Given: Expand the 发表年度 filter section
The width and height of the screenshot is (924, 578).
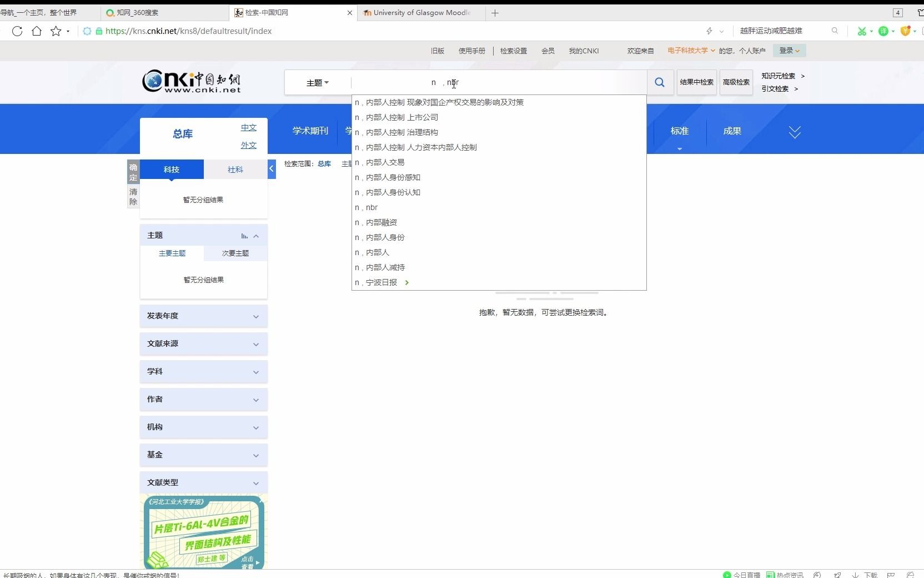Looking at the screenshot, I should point(203,316).
